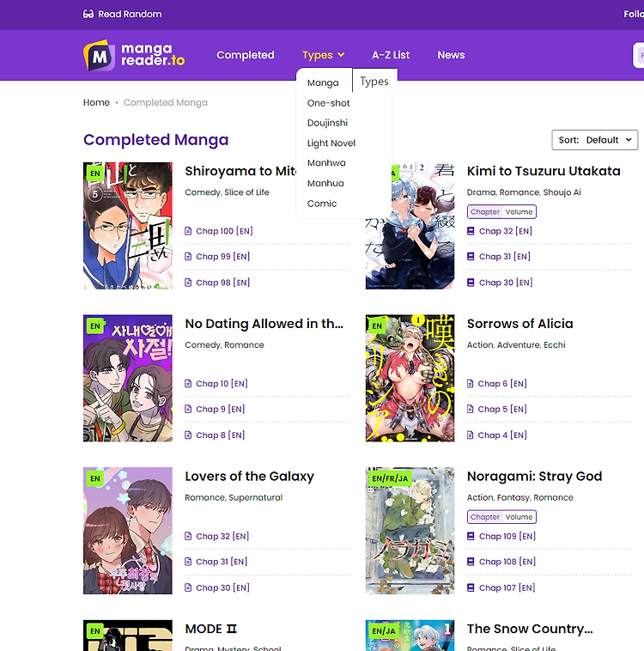Click Lovers of the Galaxy cover thumbnail
The width and height of the screenshot is (644, 651).
coord(128,531)
